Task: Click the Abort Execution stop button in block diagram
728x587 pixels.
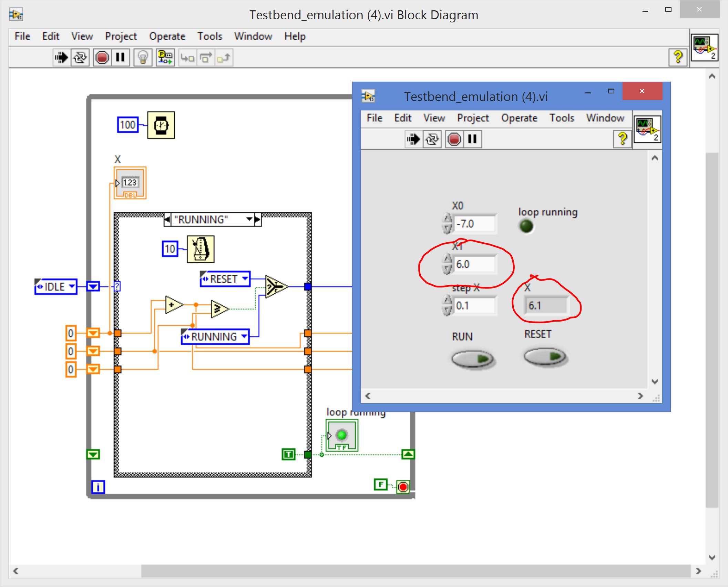Action: 102,57
